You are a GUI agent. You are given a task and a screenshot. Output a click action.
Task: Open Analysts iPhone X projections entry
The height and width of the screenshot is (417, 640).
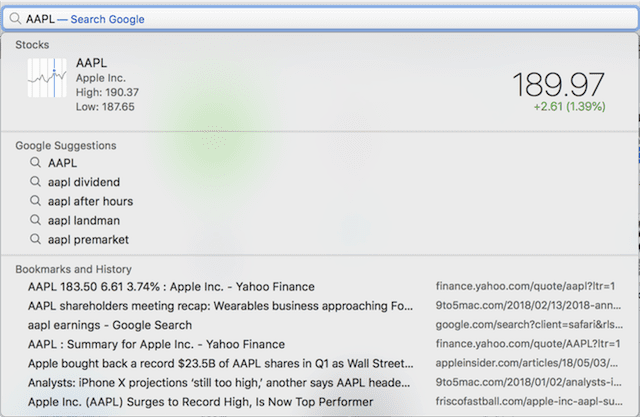pyautogui.click(x=220, y=382)
